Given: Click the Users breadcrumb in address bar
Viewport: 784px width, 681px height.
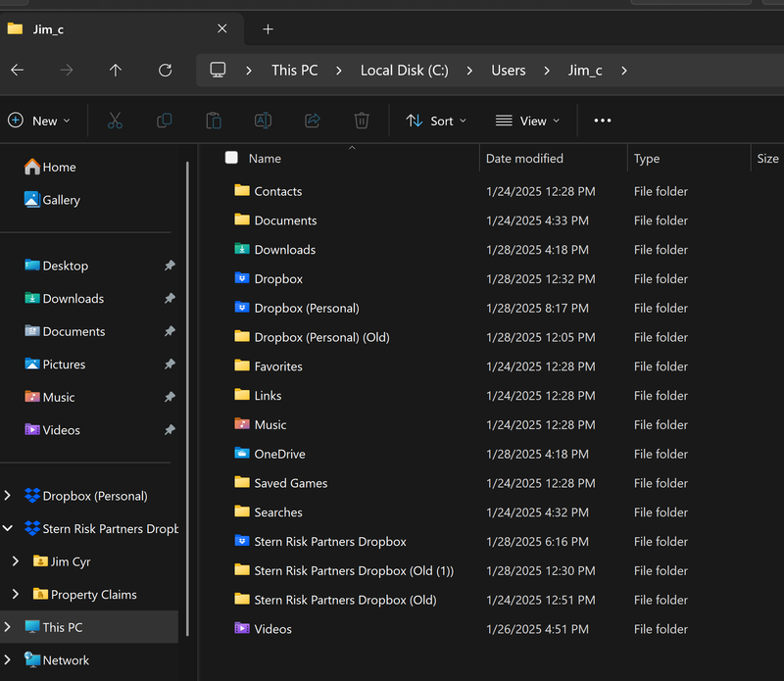Looking at the screenshot, I should tap(508, 71).
